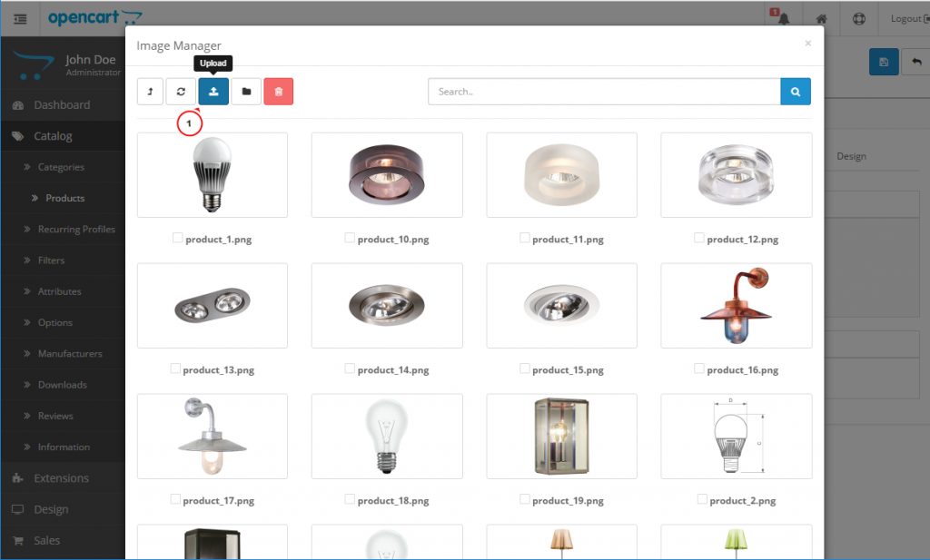This screenshot has height=560, width=930.
Task: Click the product_1.png file name
Action: tap(218, 240)
